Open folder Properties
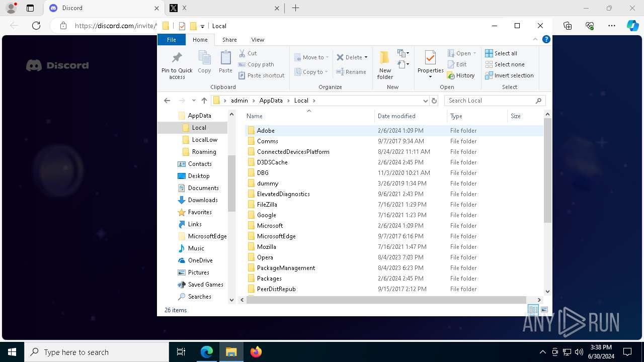 point(430,65)
